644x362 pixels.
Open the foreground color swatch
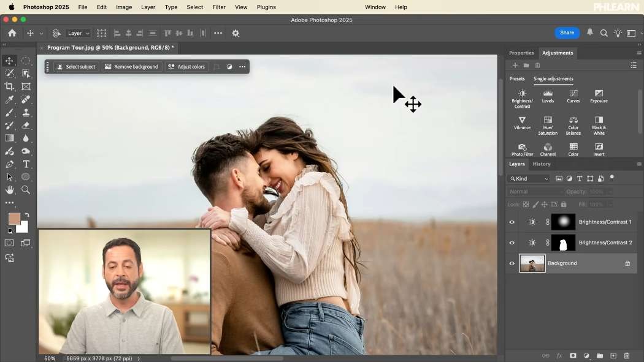click(13, 218)
